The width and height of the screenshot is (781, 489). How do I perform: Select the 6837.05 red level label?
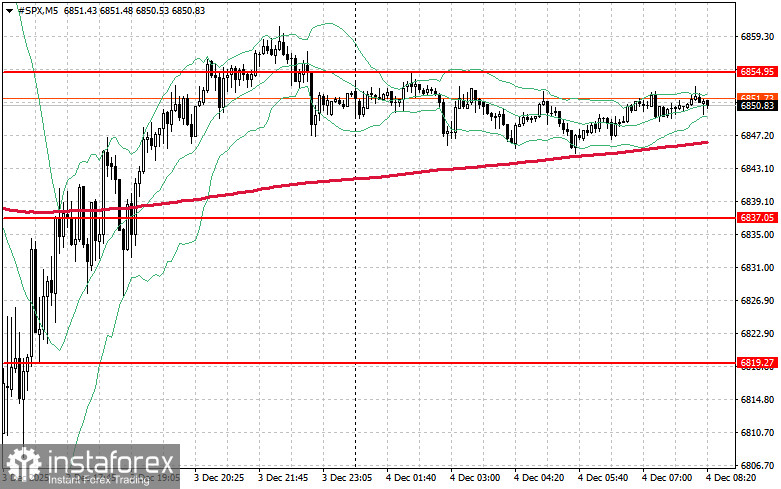pos(757,218)
